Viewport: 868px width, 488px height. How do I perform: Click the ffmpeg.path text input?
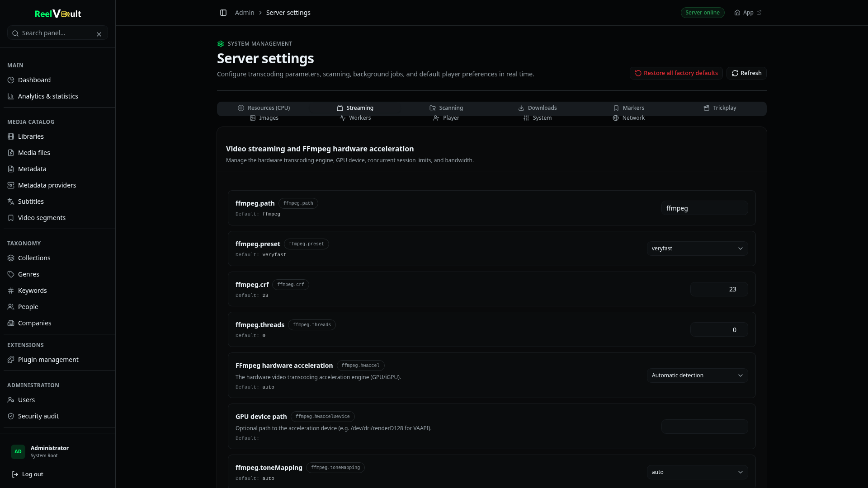click(704, 208)
